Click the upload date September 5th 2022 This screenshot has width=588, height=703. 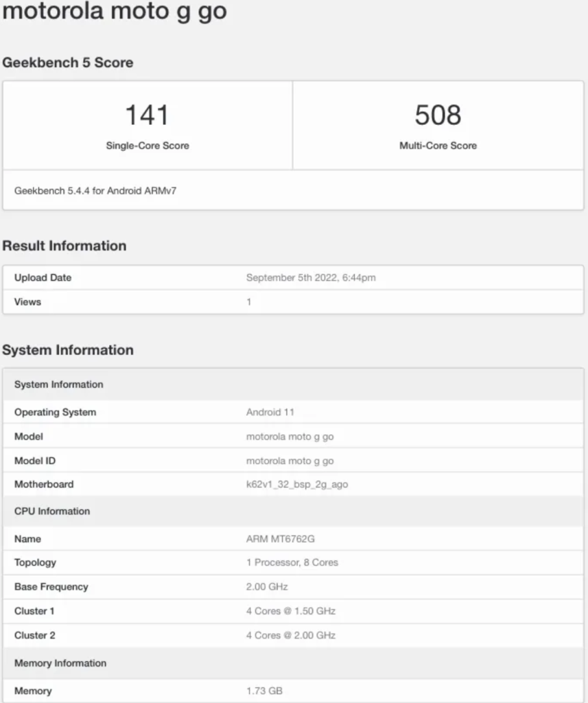coord(311,278)
